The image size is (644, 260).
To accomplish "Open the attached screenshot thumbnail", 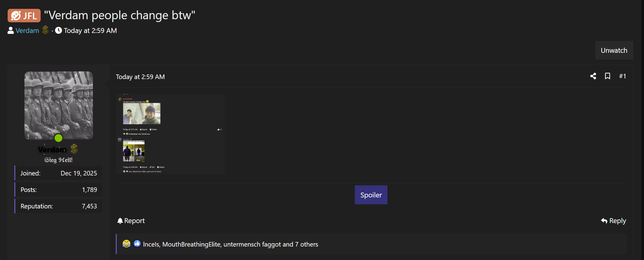I will (x=170, y=134).
